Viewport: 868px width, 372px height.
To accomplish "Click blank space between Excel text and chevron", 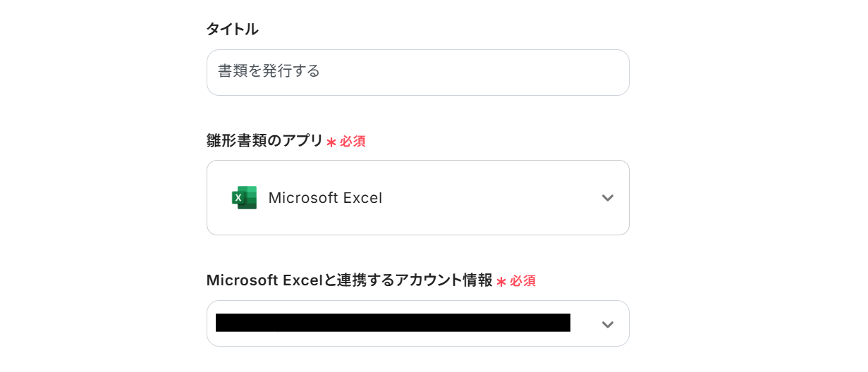I will pos(494,198).
